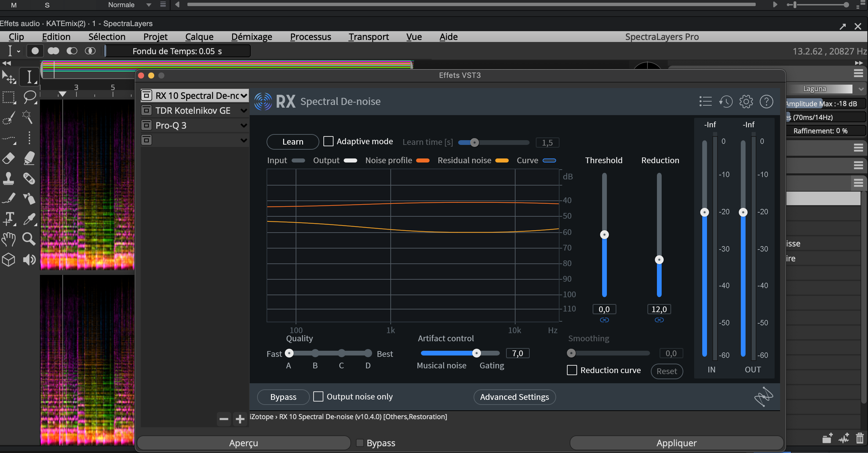Open the Démixage menu
The height and width of the screenshot is (453, 868).
pyautogui.click(x=252, y=37)
